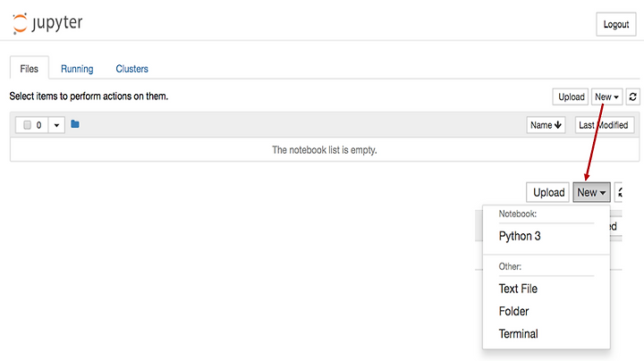The height and width of the screenshot is (361, 644).
Task: Open the selection filter dropdown arrow
Action: pos(56,125)
